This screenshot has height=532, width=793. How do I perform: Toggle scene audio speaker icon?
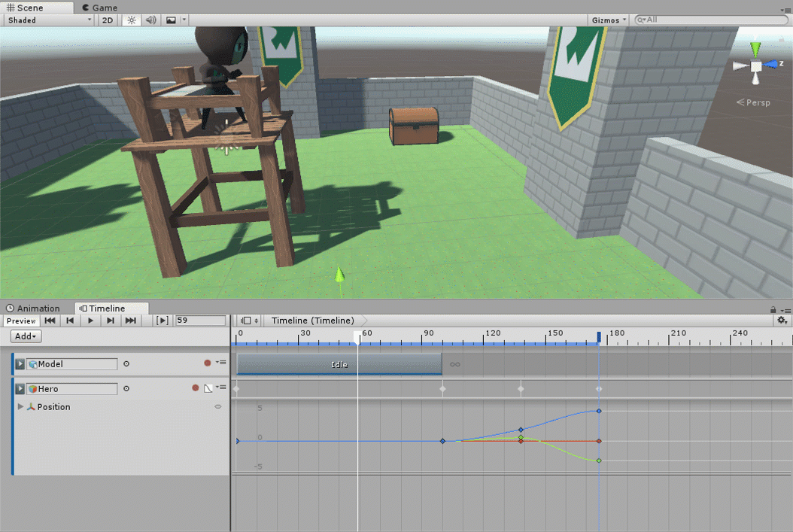[x=150, y=20]
